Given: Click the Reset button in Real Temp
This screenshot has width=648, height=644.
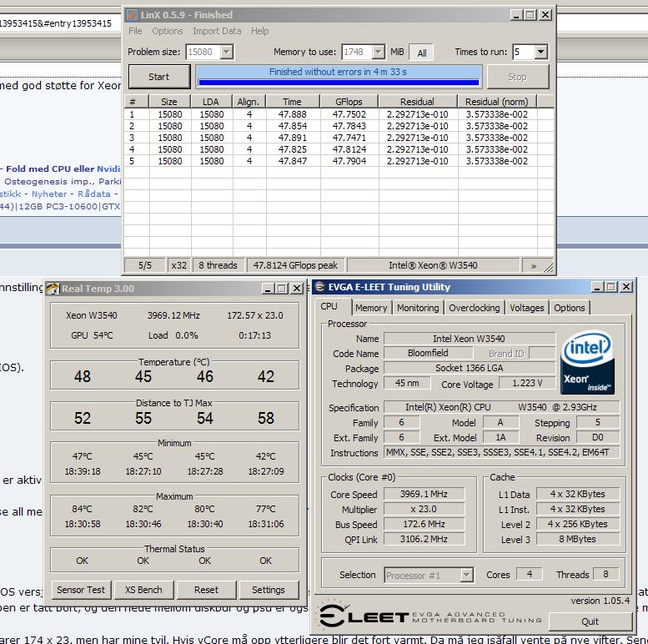Looking at the screenshot, I should pyautogui.click(x=206, y=590).
